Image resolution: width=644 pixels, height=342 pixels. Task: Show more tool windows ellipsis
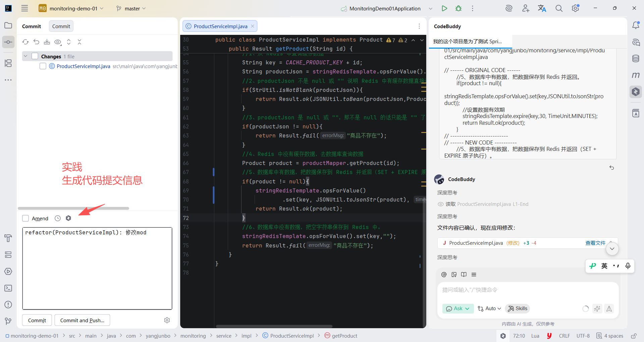tap(8, 80)
